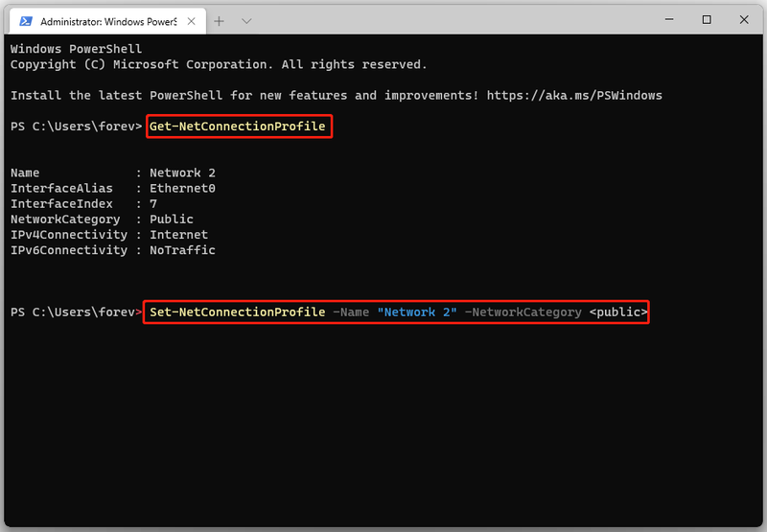Click the -NetworkCategory parameter
The image size is (767, 532).
(523, 312)
